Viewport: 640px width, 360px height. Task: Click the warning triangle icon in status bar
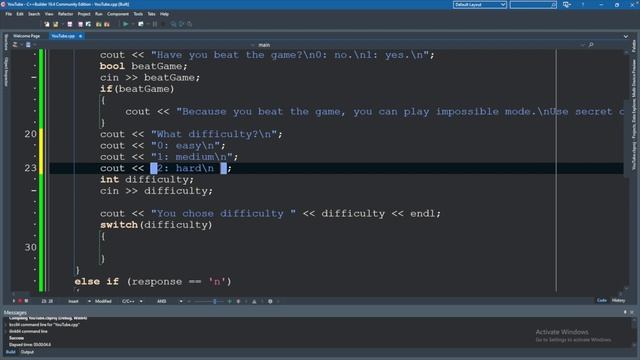(254, 301)
